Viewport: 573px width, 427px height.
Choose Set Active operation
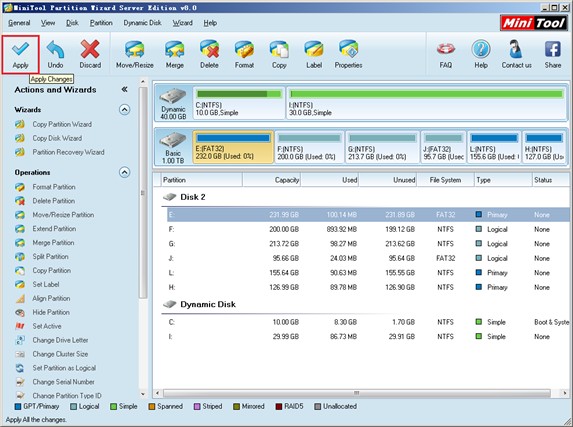tap(47, 326)
